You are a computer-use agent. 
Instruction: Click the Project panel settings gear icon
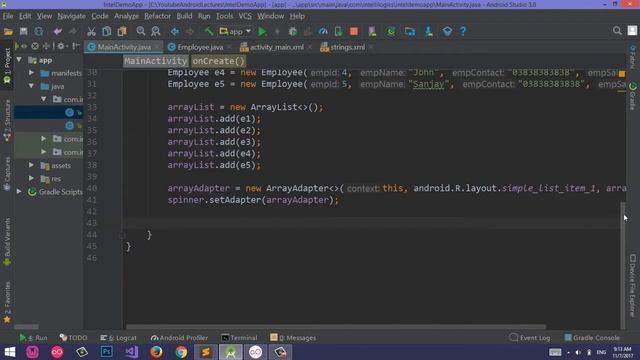pos(61,46)
